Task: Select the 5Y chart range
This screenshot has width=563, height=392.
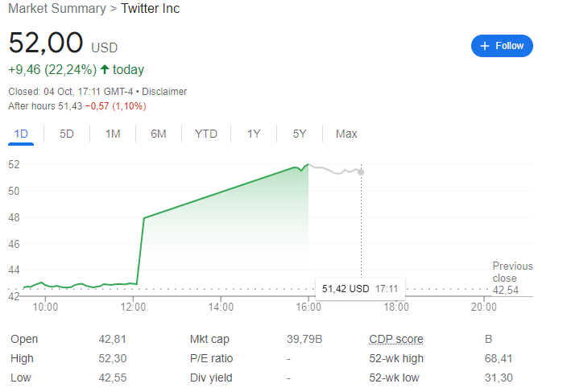Action: [300, 134]
